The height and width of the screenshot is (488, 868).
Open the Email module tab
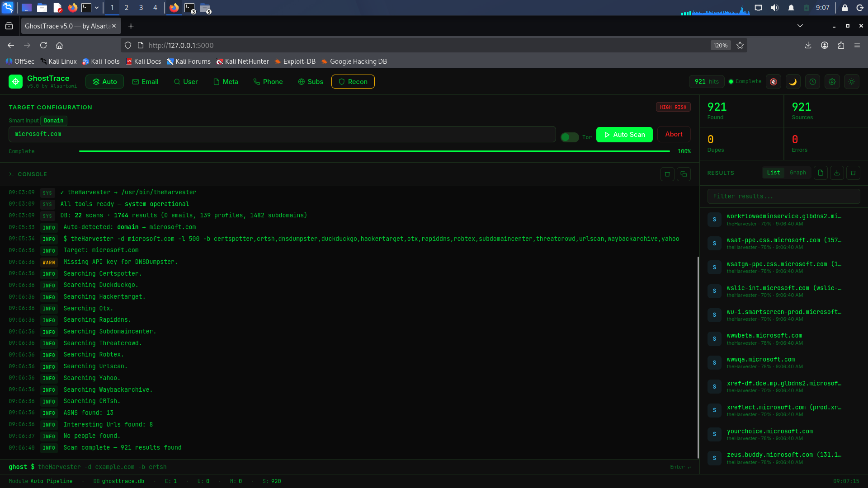[x=145, y=82]
